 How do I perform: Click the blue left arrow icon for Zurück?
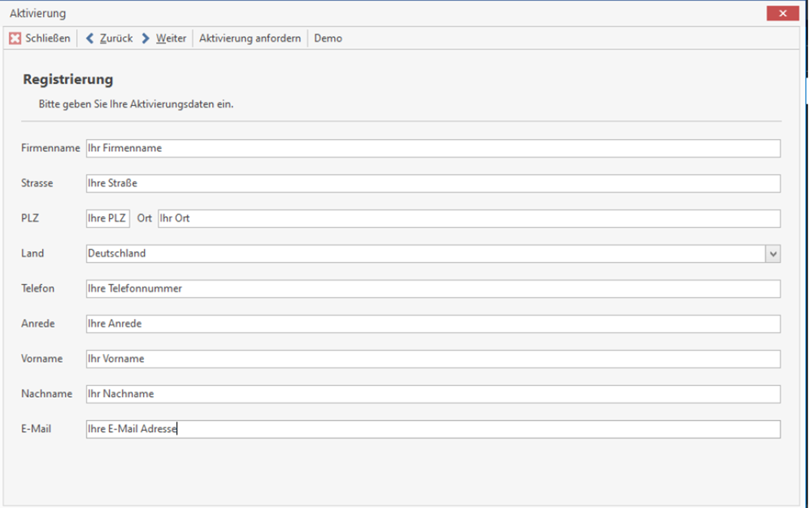click(90, 39)
